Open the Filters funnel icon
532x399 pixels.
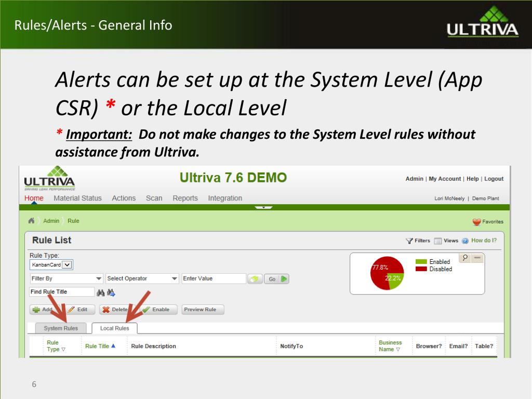pyautogui.click(x=409, y=241)
